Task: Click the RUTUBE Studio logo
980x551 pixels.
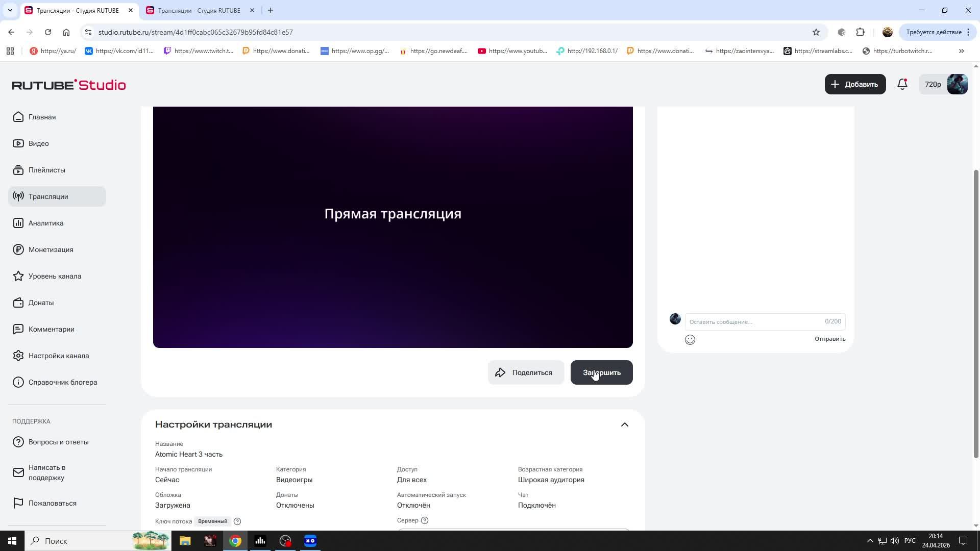Action: tap(69, 85)
